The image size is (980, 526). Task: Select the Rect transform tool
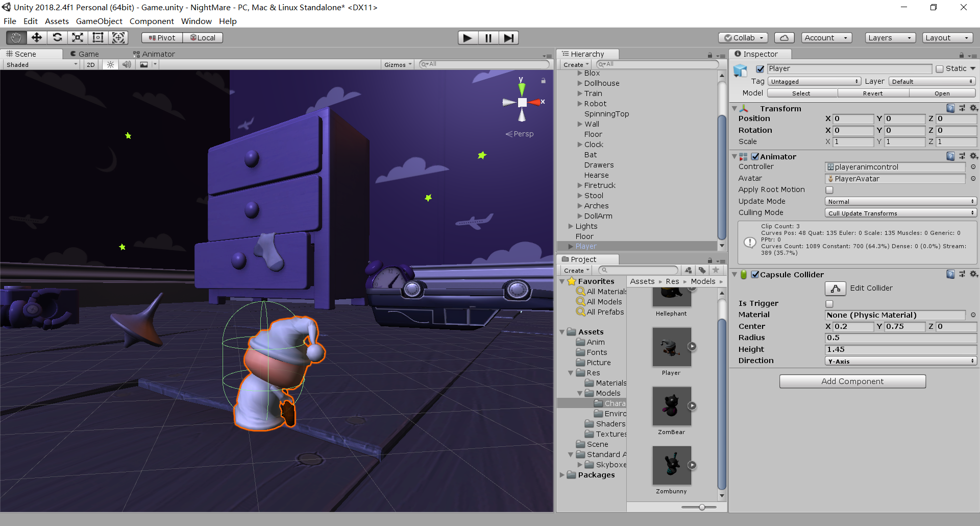98,37
